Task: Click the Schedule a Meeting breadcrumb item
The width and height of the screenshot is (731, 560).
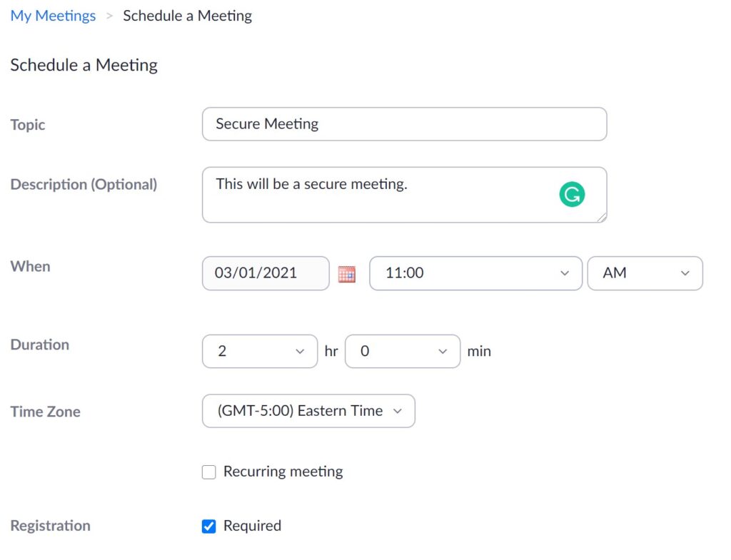Action: pyautogui.click(x=187, y=16)
